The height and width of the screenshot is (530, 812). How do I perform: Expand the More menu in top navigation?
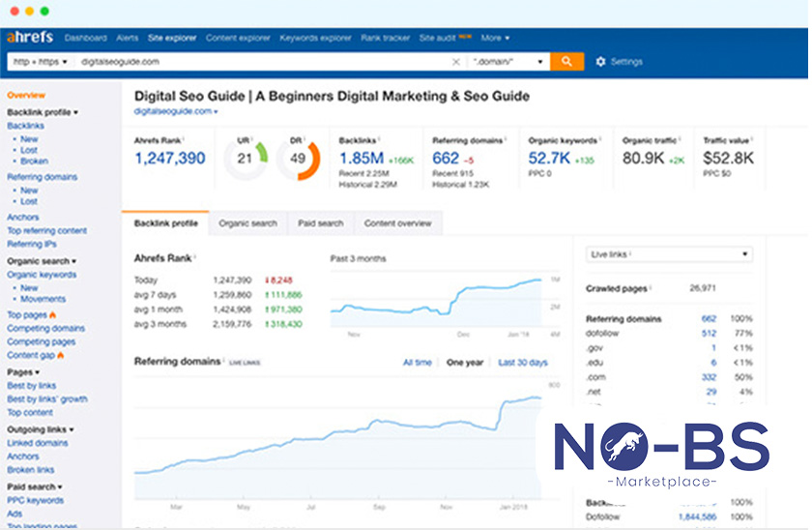[495, 38]
